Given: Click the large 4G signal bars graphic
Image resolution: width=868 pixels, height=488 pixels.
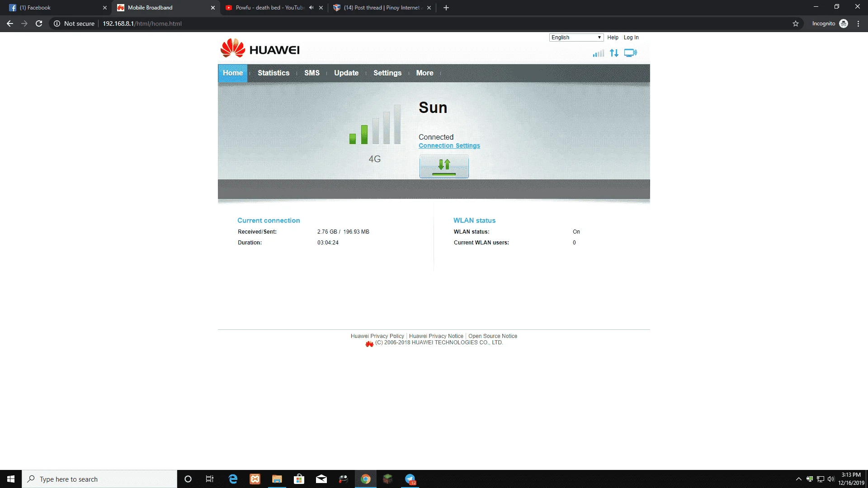Looking at the screenshot, I should point(375,124).
